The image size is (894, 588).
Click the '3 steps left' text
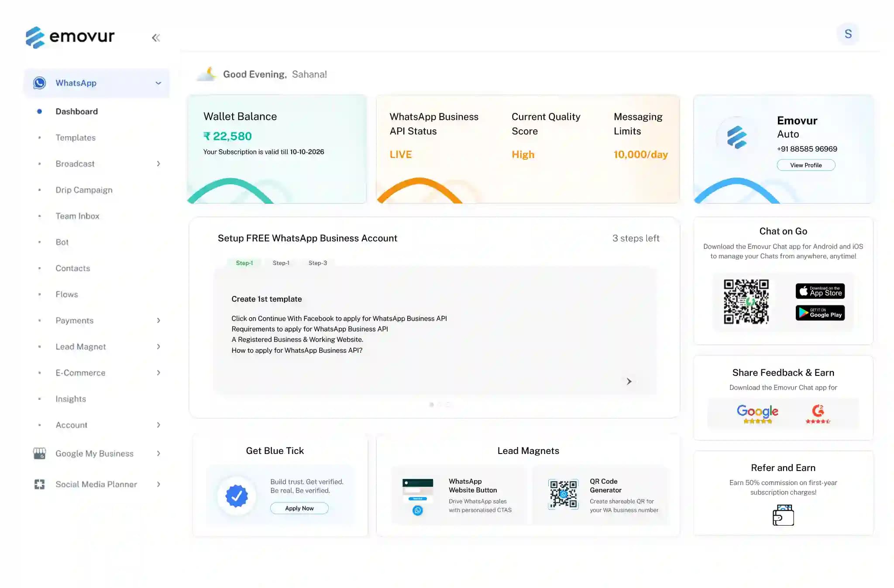point(636,238)
